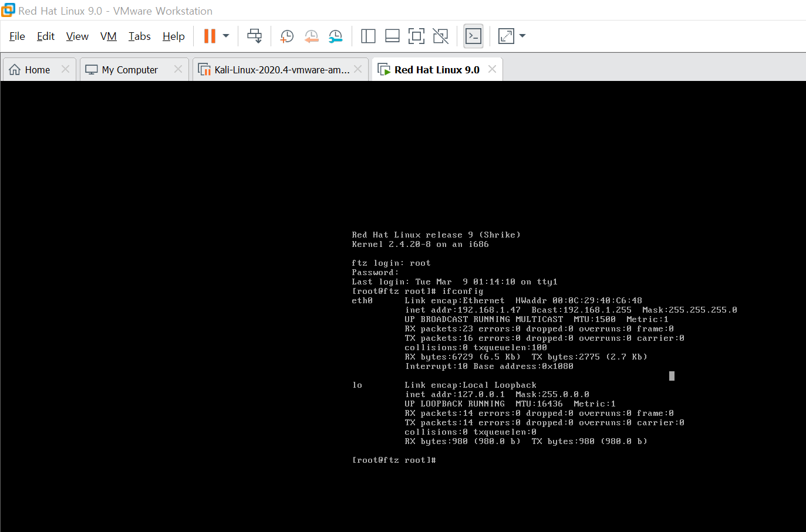Click the inet addr:127.0.0.1 text

tap(455, 395)
